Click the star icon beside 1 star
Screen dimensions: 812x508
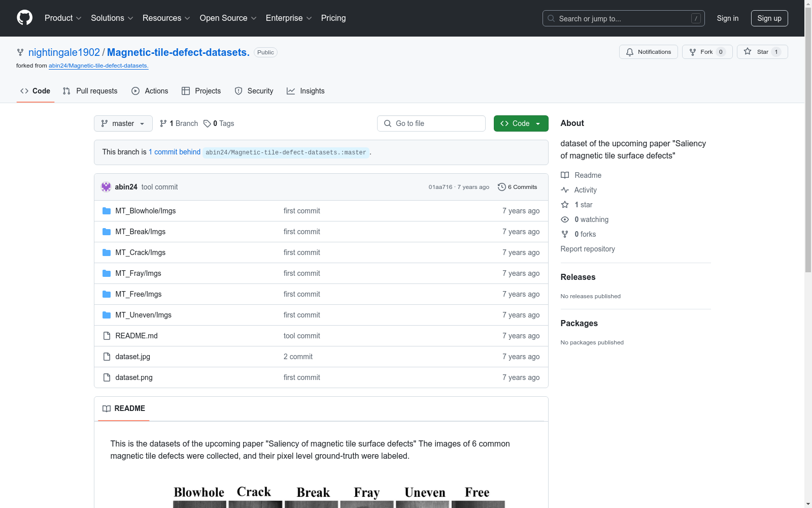tap(565, 205)
